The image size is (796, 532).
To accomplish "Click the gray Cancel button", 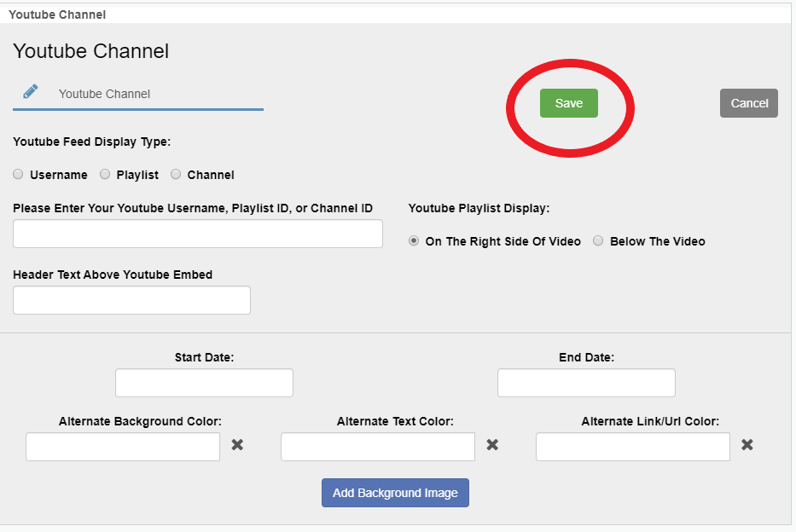I will [748, 103].
